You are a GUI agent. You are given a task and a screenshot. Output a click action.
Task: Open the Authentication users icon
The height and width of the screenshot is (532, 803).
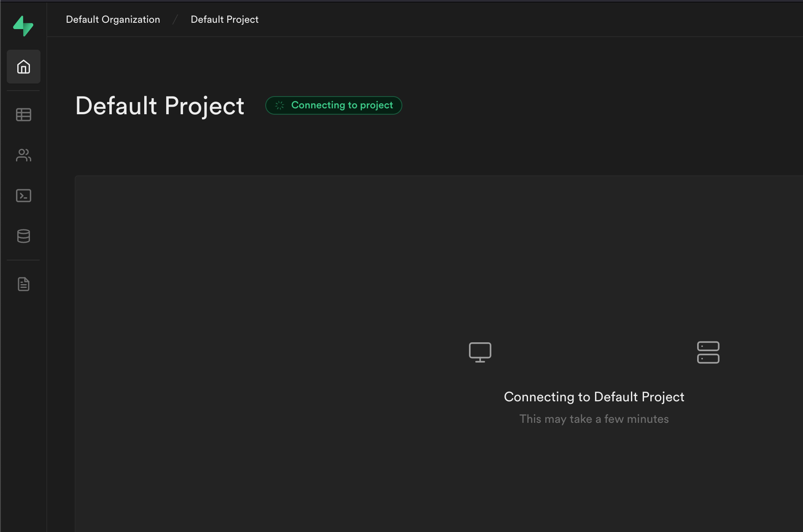coord(24,155)
